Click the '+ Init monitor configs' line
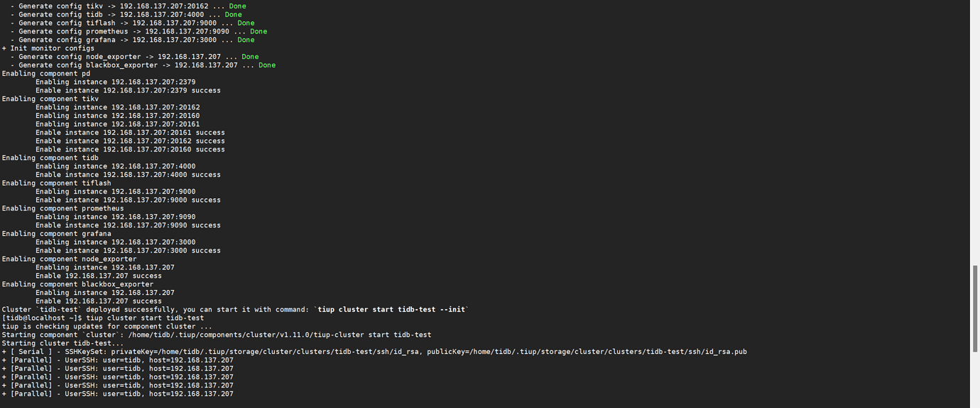Image resolution: width=980 pixels, height=408 pixels. [x=43, y=48]
